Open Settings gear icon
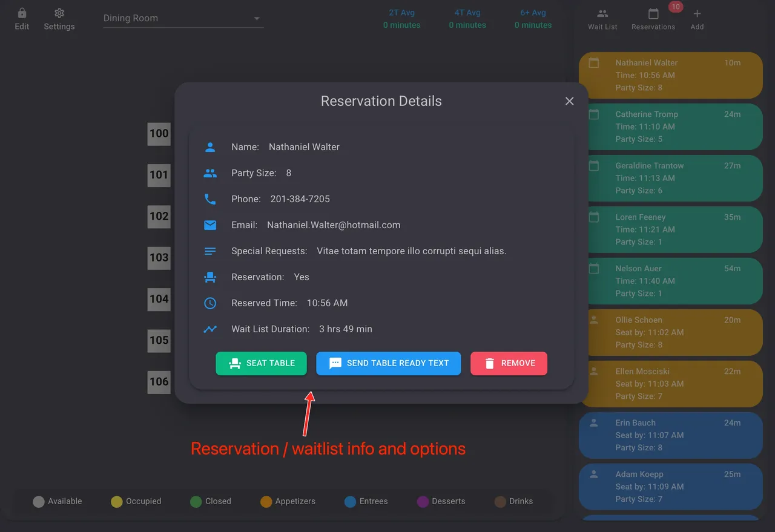775x532 pixels. (x=59, y=13)
